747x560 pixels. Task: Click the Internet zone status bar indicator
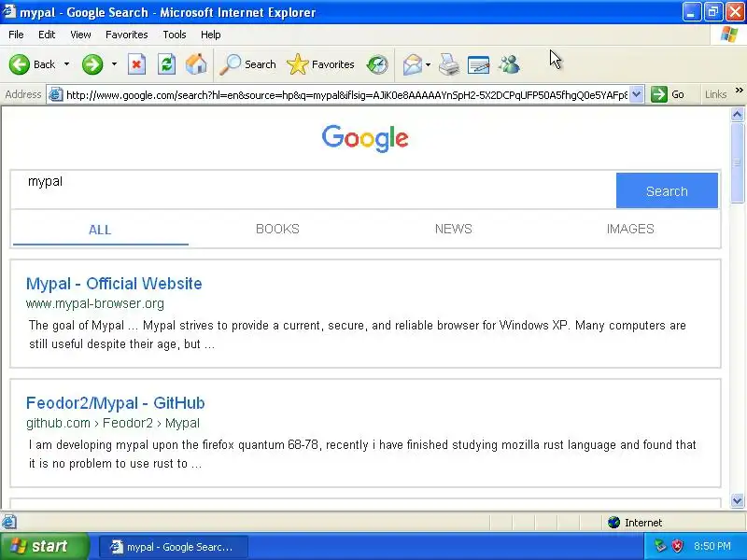[635, 523]
